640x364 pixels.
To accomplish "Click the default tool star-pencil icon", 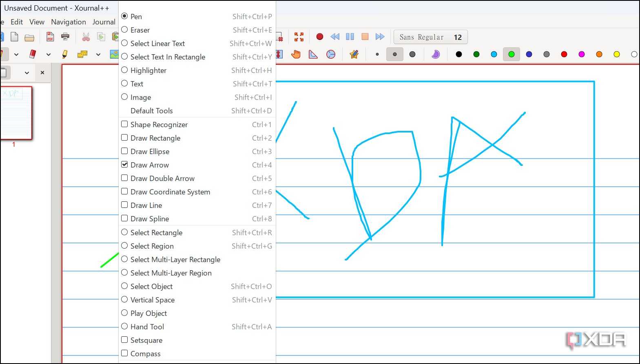I will [x=354, y=54].
